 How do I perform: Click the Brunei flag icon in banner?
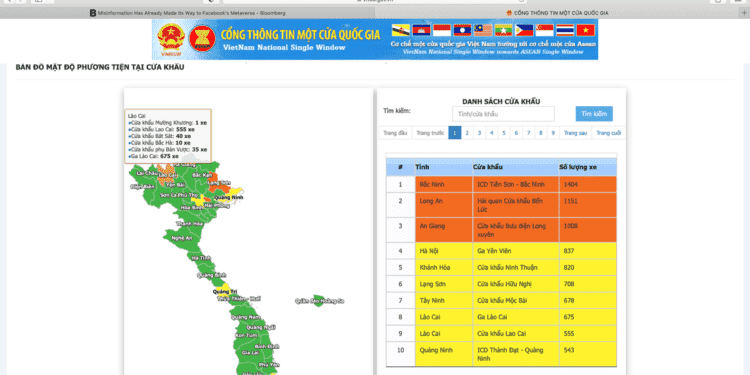point(400,30)
